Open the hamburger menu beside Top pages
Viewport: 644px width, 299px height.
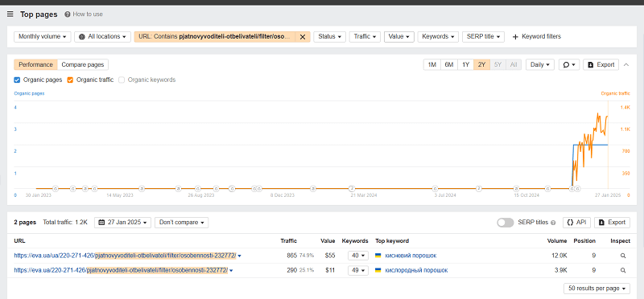tap(10, 14)
